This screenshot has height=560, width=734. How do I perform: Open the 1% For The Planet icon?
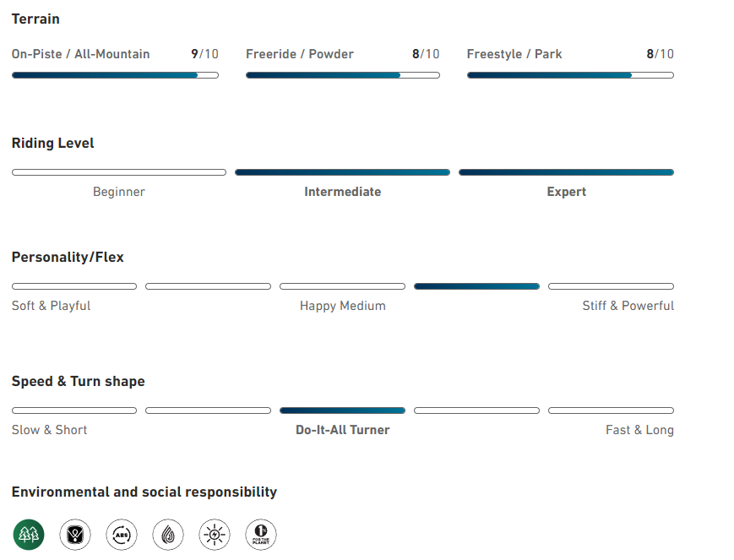click(x=261, y=535)
